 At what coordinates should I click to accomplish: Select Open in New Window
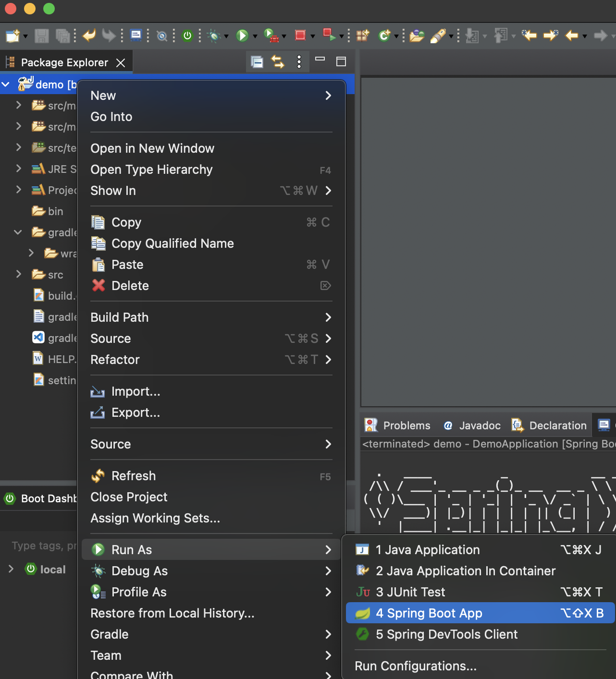[x=211, y=148]
